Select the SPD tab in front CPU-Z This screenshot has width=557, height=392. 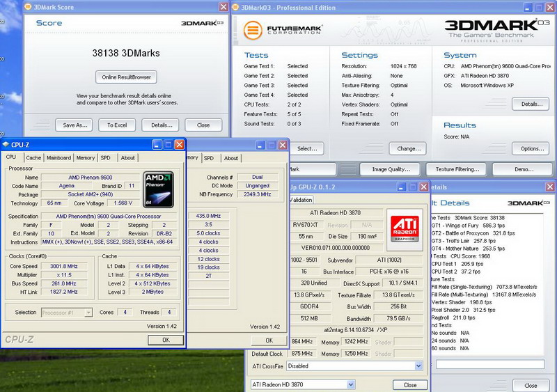[x=106, y=158]
